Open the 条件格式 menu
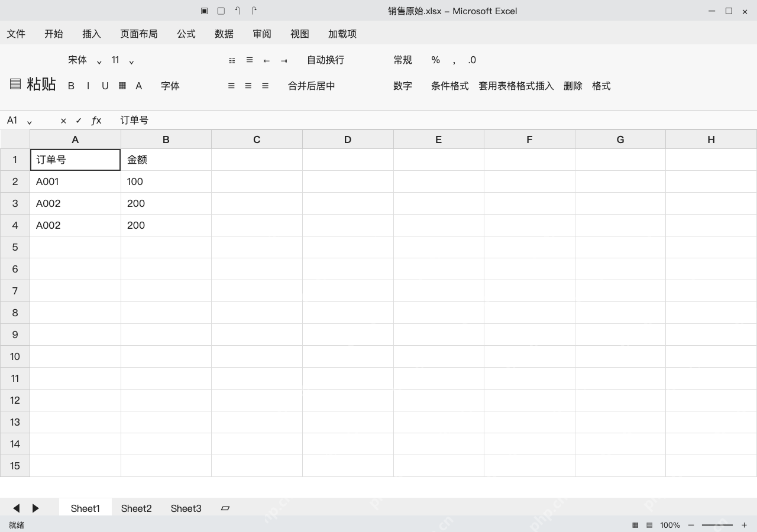The image size is (757, 532). pyautogui.click(x=450, y=86)
